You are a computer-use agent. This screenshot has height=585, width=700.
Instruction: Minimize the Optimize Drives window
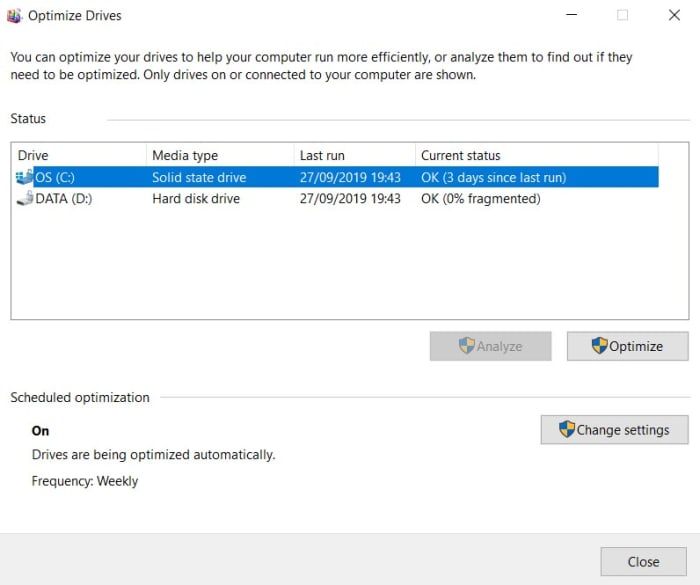[x=571, y=16]
